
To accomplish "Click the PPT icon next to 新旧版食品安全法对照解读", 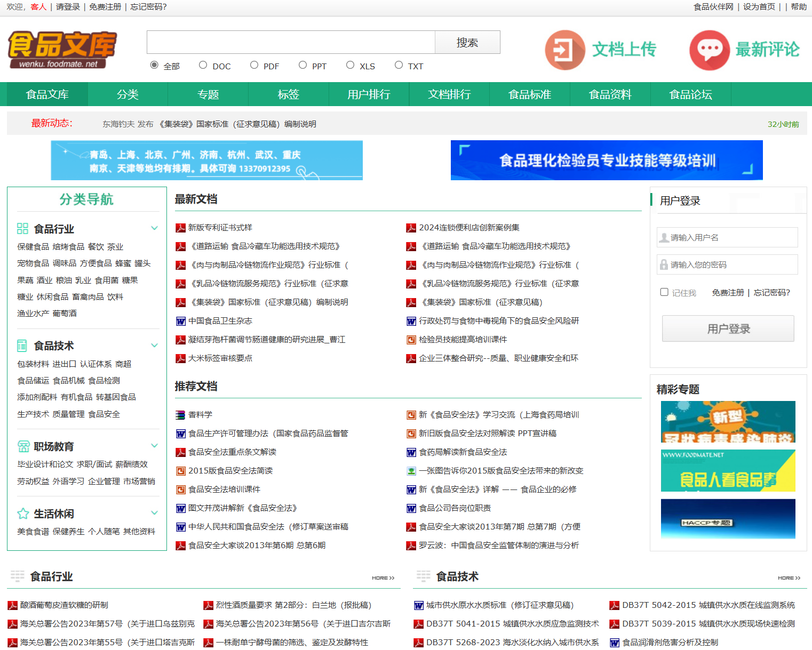I will pos(411,434).
